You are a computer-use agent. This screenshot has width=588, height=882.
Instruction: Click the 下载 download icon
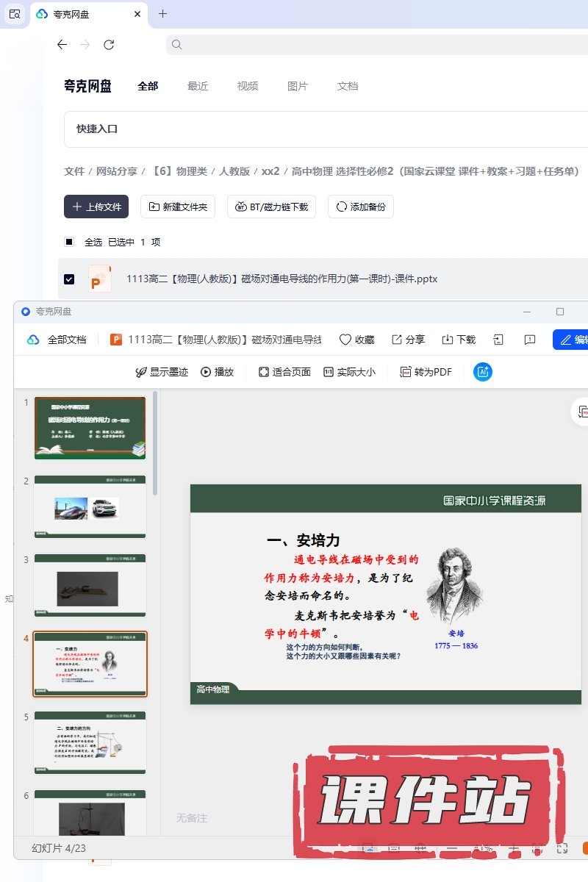click(x=448, y=340)
